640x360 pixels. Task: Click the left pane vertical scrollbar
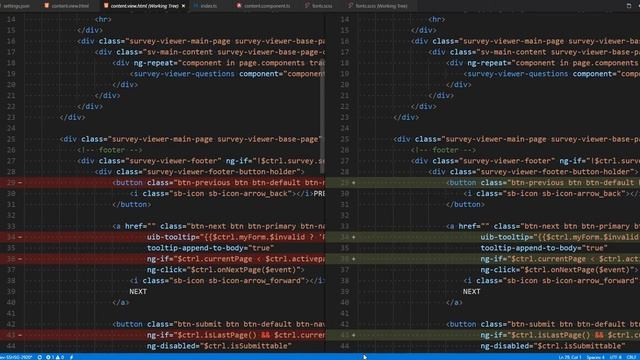point(322,116)
